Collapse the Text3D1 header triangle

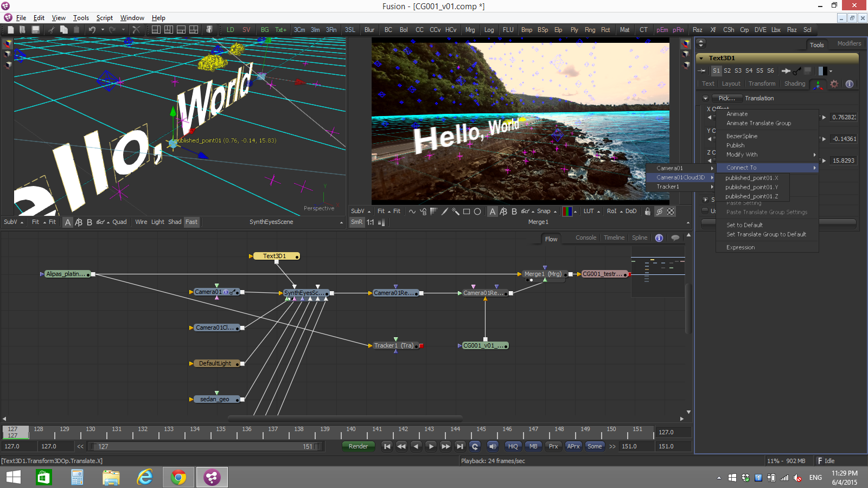click(701, 58)
